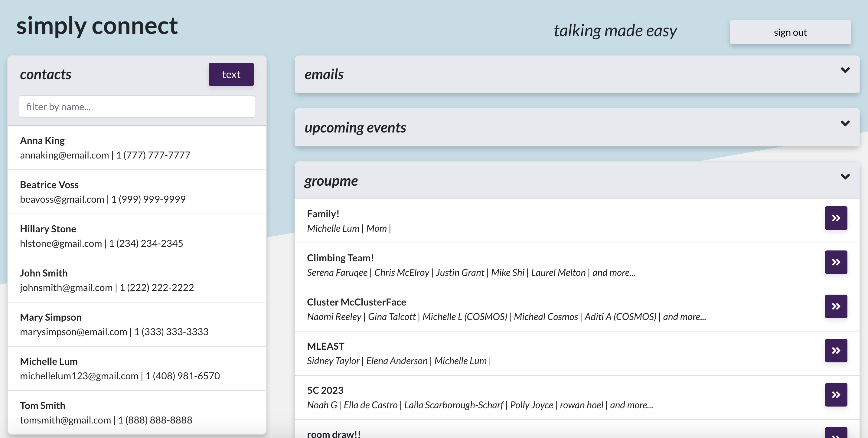Viewport: 868px width, 438px height.
Task: Open the MLEAST group arrow button
Action: [836, 350]
